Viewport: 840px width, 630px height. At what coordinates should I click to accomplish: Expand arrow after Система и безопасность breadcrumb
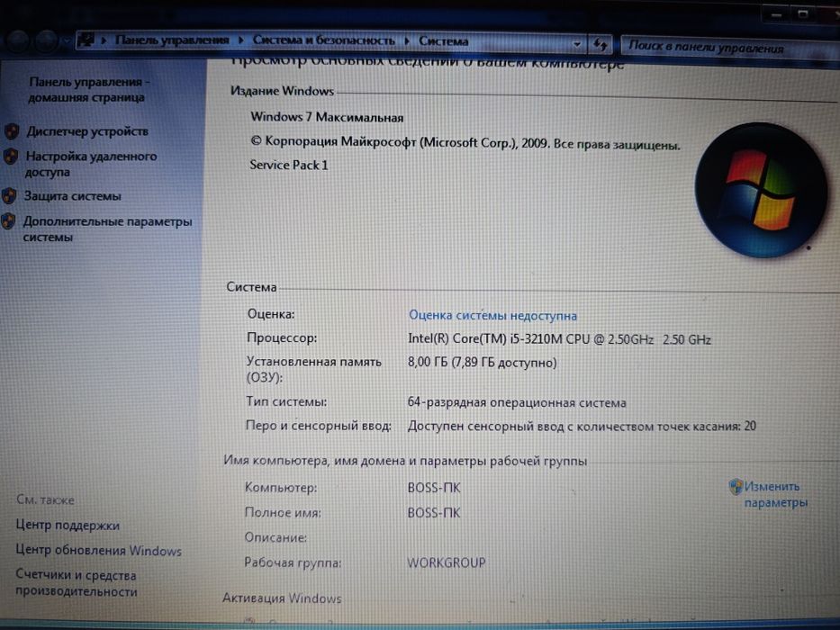point(407,40)
